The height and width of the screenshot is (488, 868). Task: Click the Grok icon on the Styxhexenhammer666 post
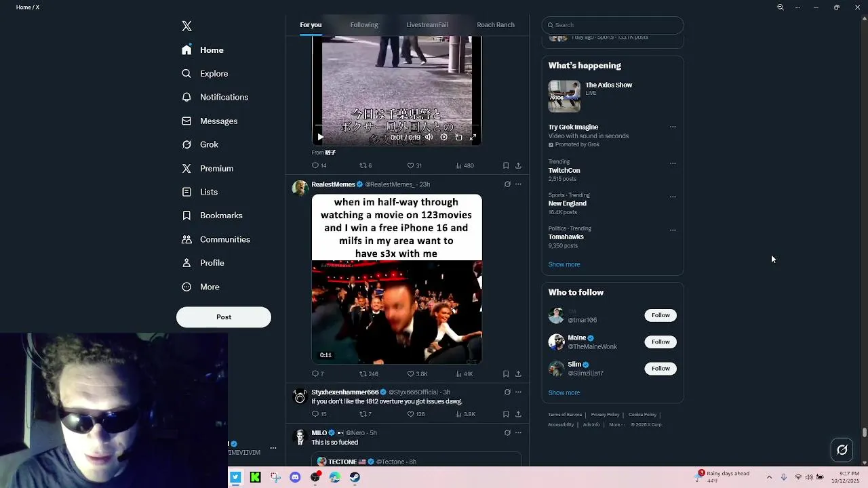507,392
